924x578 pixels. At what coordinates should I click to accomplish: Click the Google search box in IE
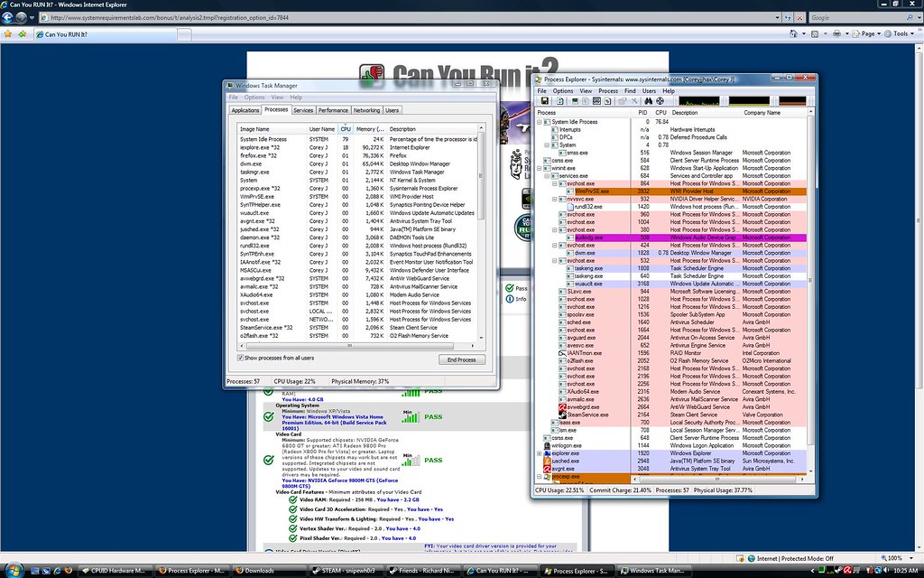click(857, 18)
